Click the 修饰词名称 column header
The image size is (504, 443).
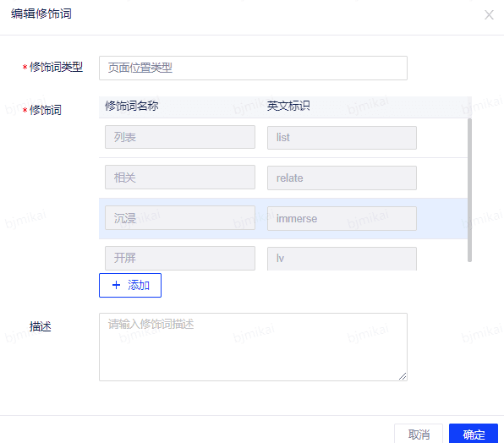coord(132,106)
